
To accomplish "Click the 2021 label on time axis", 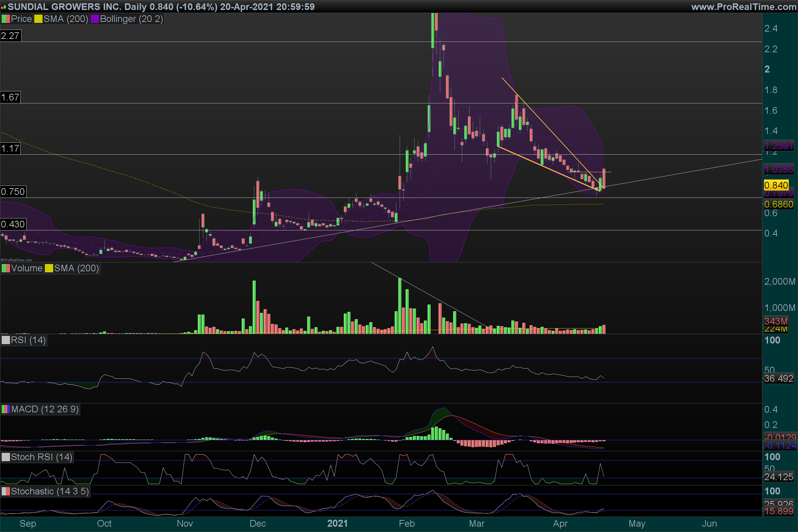I will point(337,523).
